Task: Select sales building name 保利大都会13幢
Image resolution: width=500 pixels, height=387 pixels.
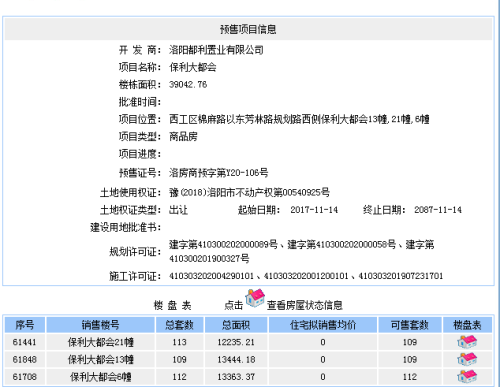Action: 100,359
